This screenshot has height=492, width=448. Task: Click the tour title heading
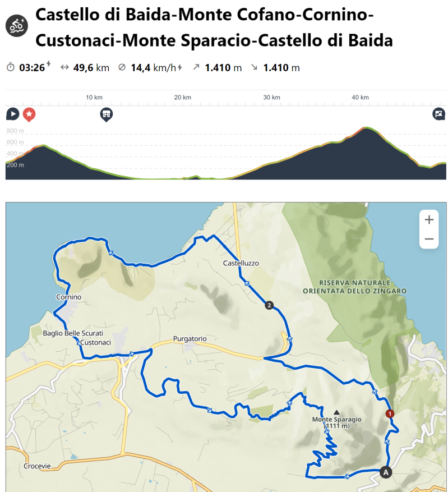coord(214,27)
